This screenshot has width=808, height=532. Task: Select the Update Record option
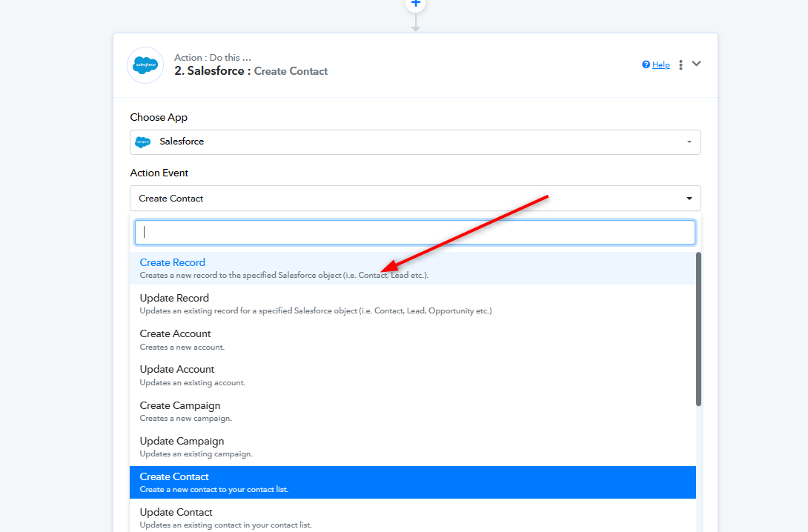pos(413,304)
